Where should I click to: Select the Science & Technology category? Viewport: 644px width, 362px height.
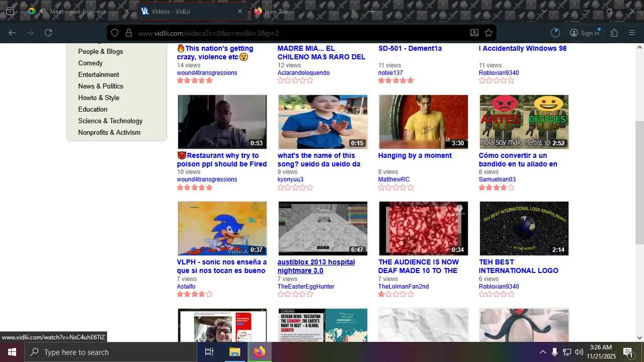click(x=110, y=121)
